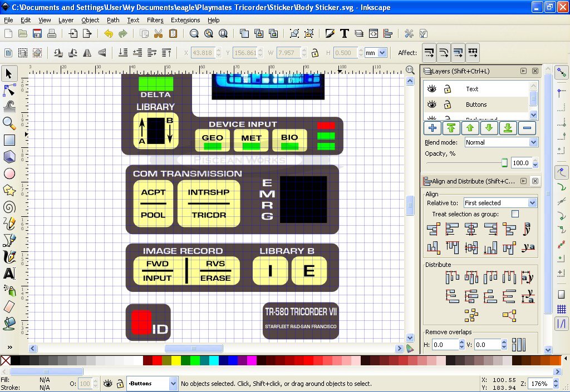Pick the yellow palette swatch
The width and height of the screenshot is (570, 392).
coord(176,360)
